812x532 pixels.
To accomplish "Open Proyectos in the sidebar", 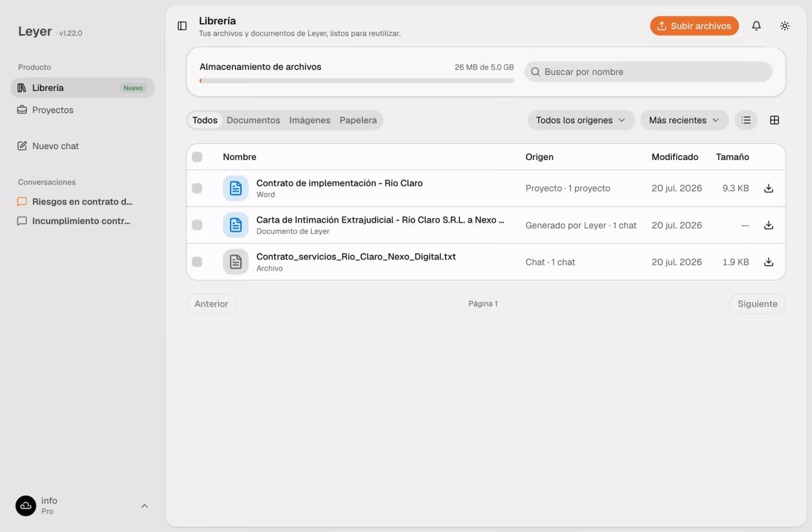I will (x=83, y=110).
